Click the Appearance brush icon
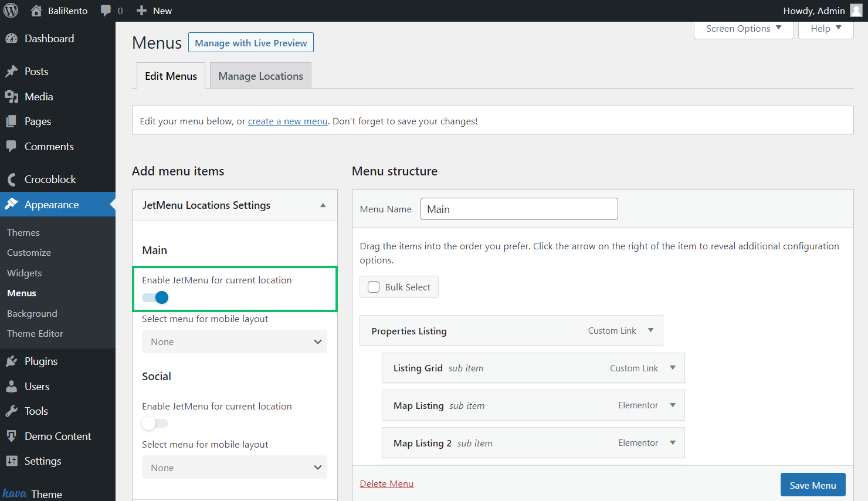Viewport: 868px width, 501px height. tap(12, 204)
